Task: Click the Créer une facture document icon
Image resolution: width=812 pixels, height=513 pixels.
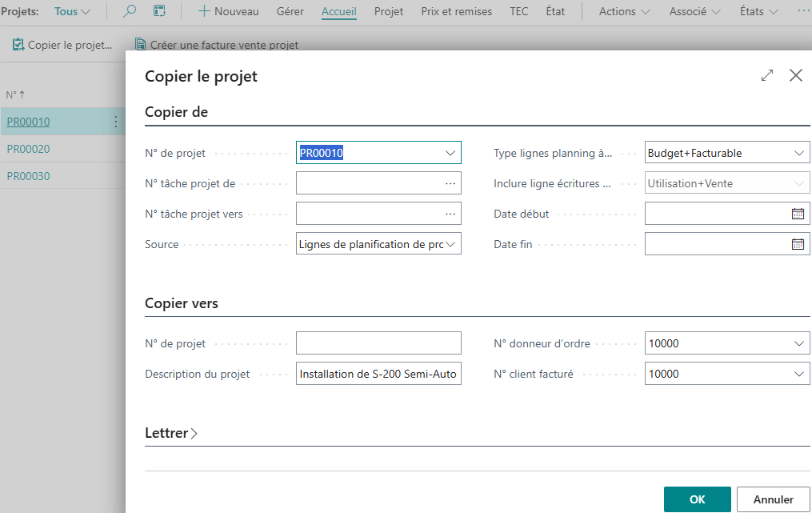Action: tap(140, 45)
